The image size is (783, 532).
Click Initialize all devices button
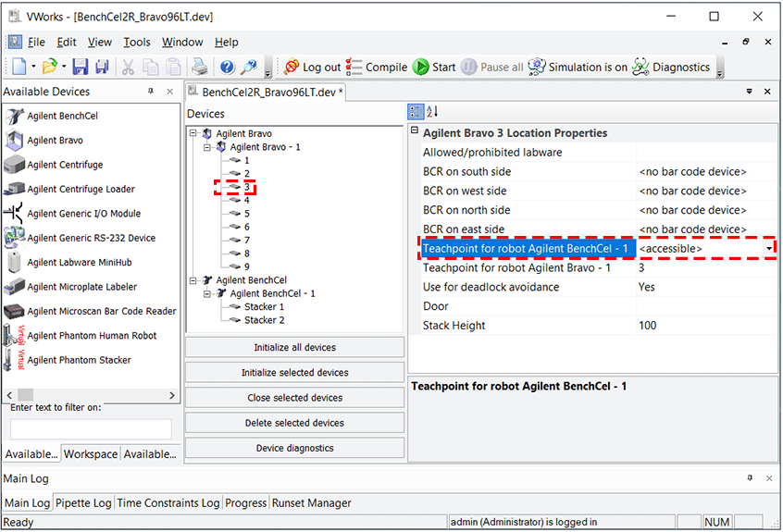tap(294, 347)
